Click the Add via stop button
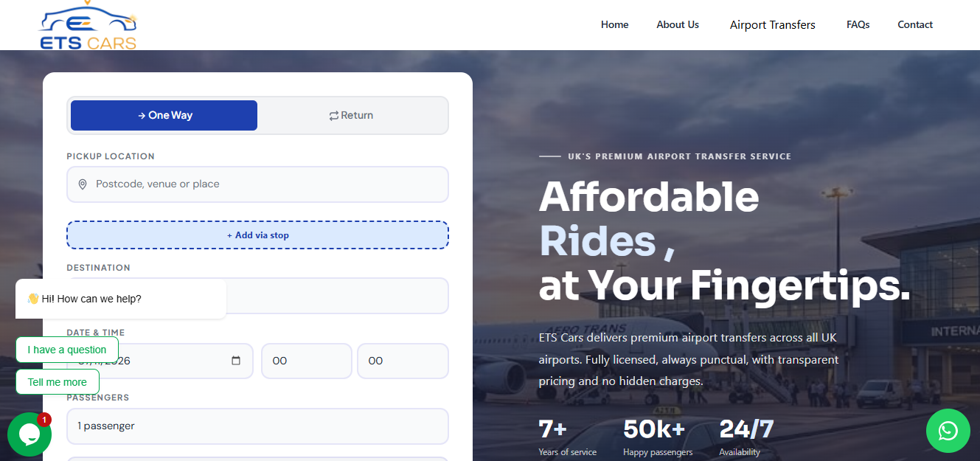 257,235
